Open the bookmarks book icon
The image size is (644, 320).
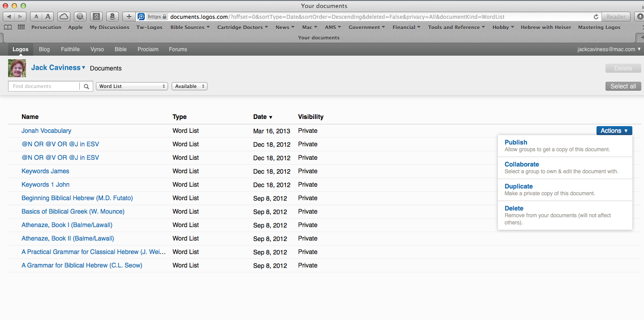[x=8, y=27]
